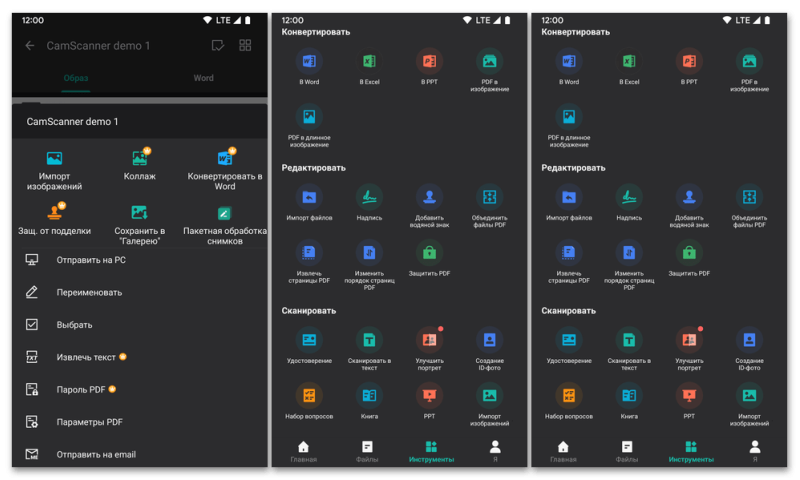Select Инструменты tab in right screen
This screenshot has height=480, width=800.
tap(691, 451)
